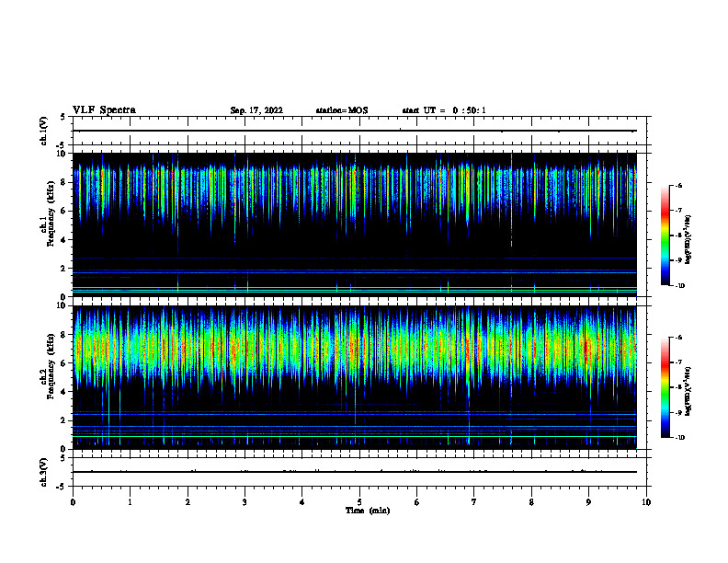
Task: Click time axis tick label 10
Action: pyautogui.click(x=646, y=502)
